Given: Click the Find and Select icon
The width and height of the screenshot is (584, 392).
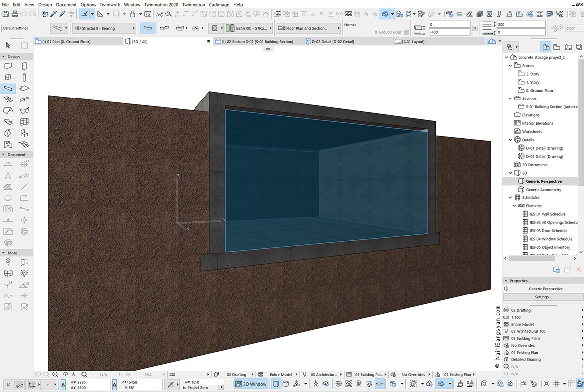Looking at the screenshot, I should [x=45, y=14].
